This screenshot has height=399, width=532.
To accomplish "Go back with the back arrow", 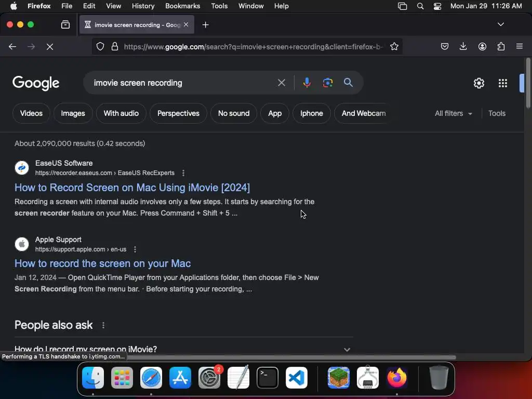I will point(12,46).
